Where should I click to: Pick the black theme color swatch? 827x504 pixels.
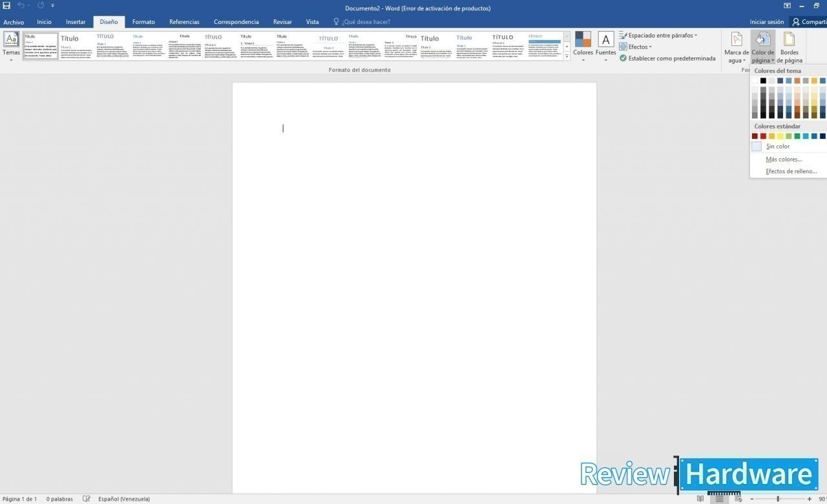tap(763, 81)
